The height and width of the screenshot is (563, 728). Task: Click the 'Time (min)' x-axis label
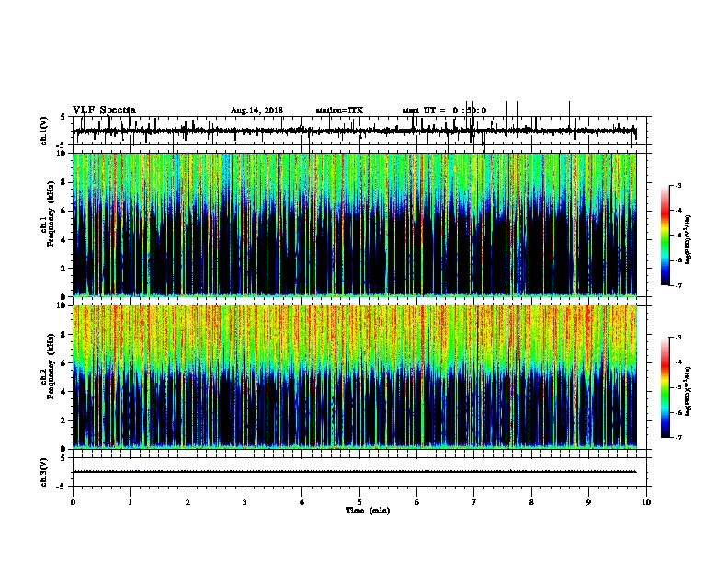(368, 511)
